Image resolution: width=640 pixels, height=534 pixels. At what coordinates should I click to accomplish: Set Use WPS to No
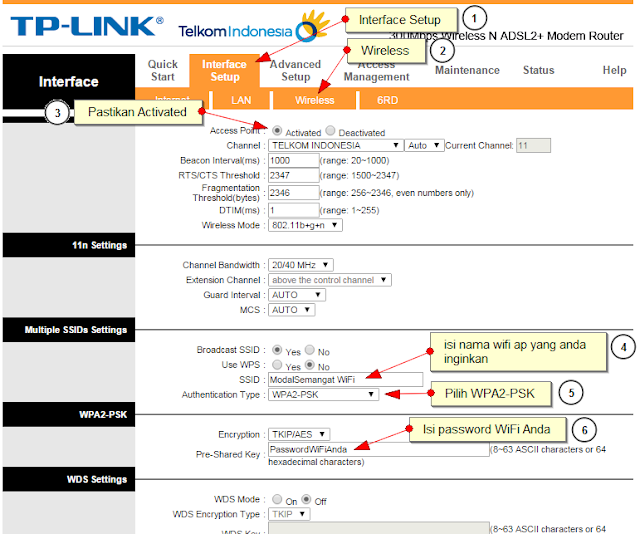click(310, 365)
